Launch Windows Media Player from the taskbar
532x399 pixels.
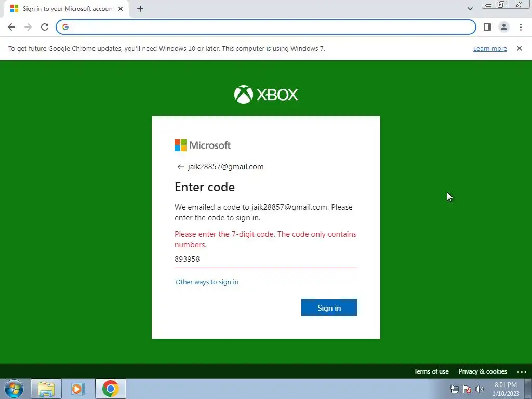pos(78,389)
